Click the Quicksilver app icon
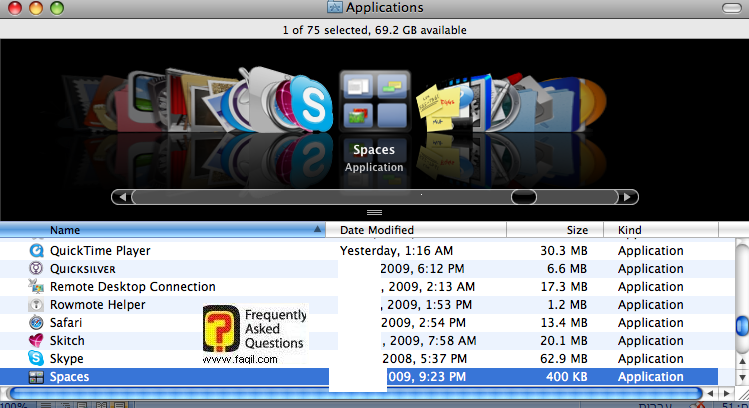749x408 pixels. coord(36,268)
